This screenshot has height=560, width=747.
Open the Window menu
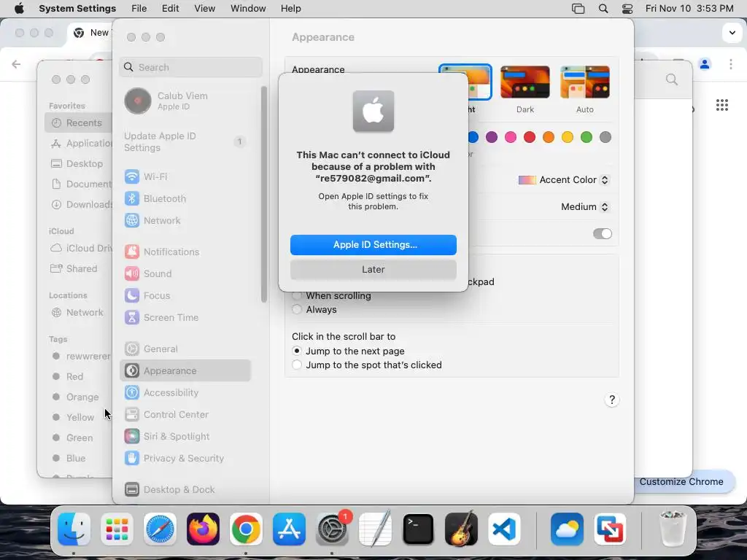click(248, 9)
